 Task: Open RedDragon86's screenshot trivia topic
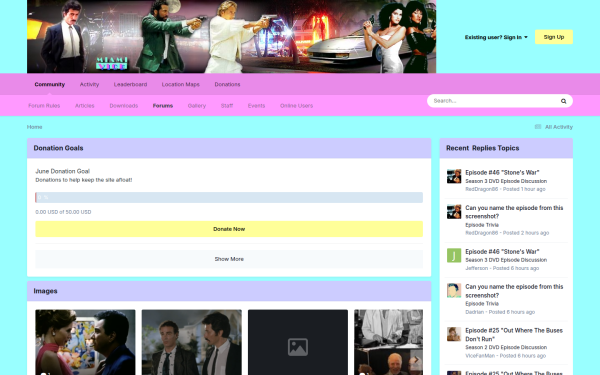(514, 212)
